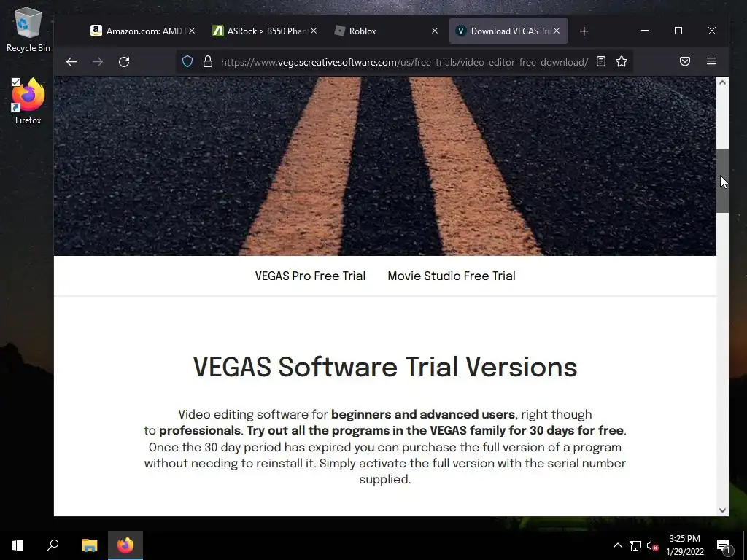This screenshot has width=747, height=560.
Task: Open File Explorer from the taskbar
Action: coord(89,545)
